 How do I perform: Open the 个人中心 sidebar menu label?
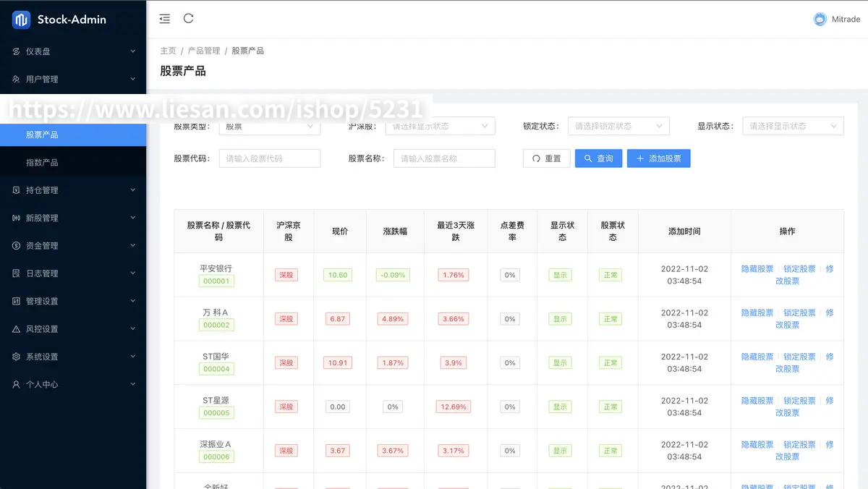(42, 385)
